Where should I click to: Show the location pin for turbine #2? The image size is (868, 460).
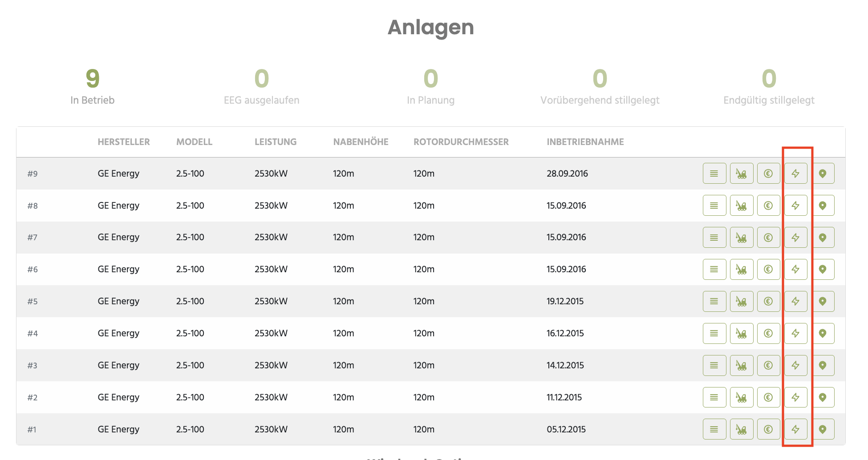(x=823, y=397)
